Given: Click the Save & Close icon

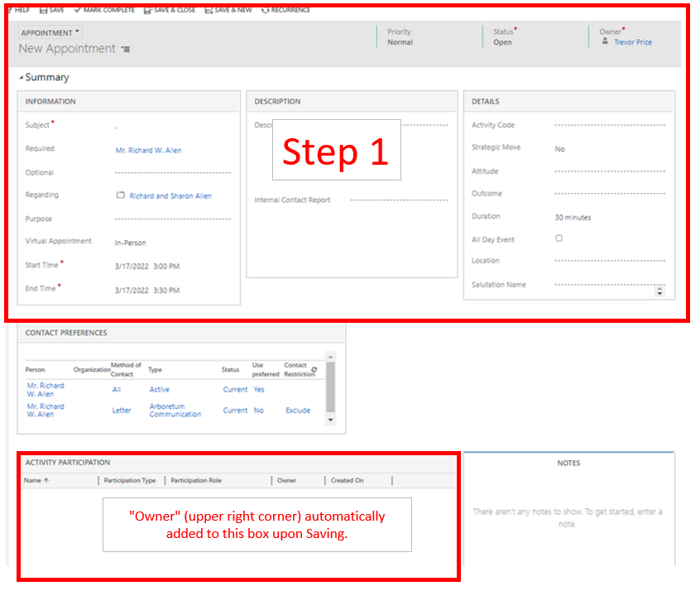Looking at the screenshot, I should coord(148,10).
